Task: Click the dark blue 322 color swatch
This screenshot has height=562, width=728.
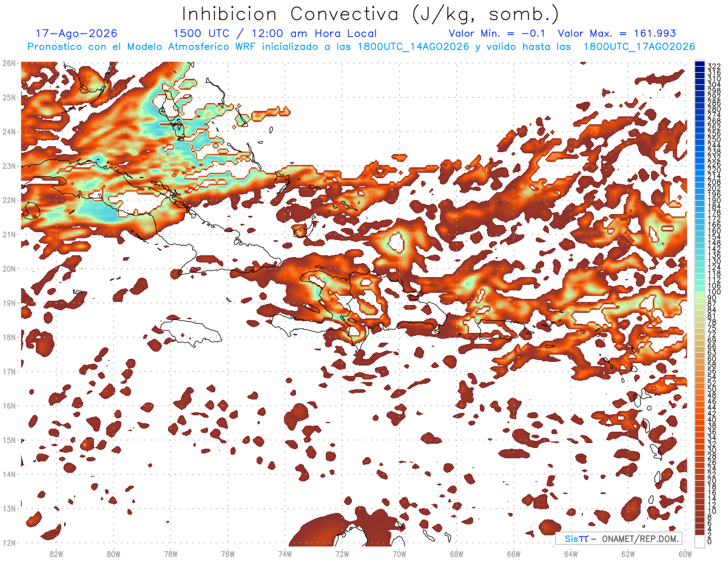Action: 699,64
